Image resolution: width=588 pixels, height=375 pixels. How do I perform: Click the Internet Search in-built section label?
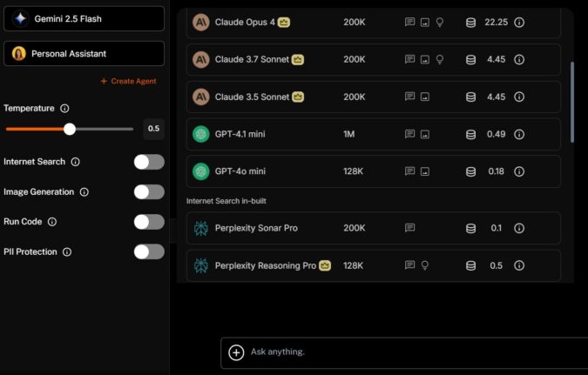coord(226,201)
